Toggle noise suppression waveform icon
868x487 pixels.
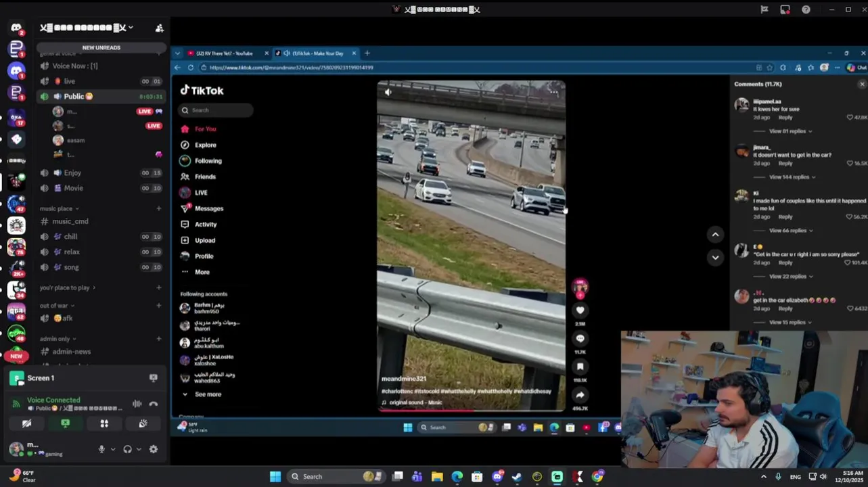click(137, 404)
